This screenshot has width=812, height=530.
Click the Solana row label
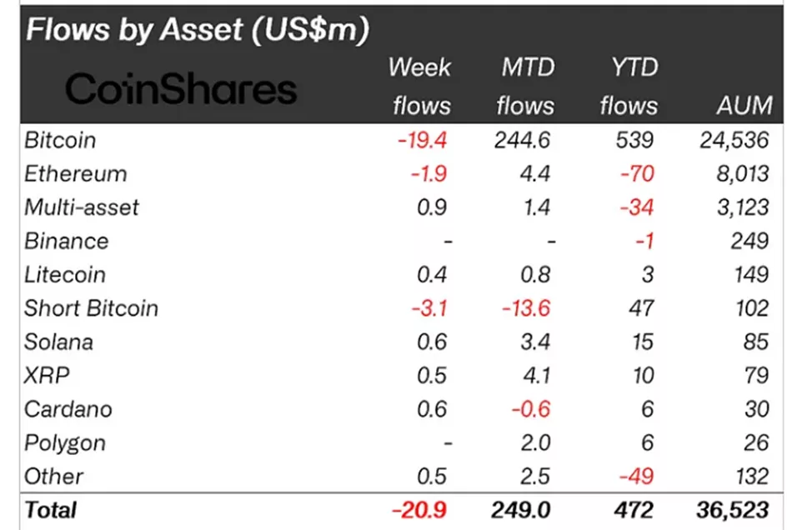pos(58,342)
